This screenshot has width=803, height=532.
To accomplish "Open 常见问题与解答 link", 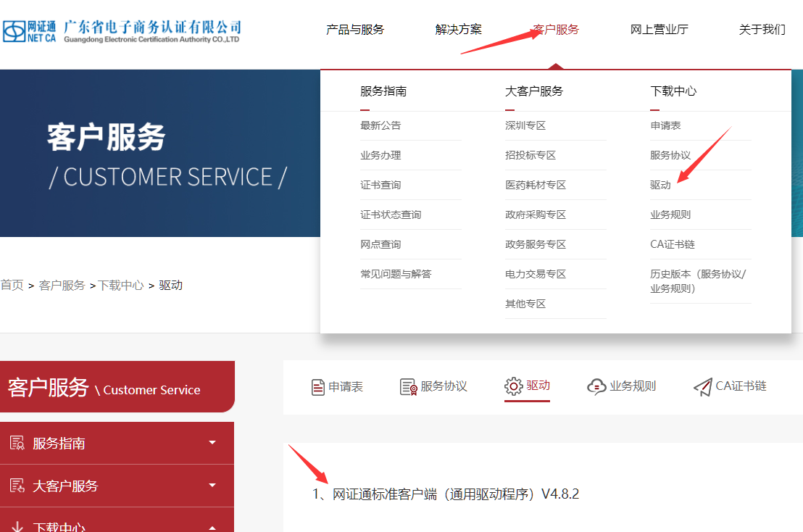I will click(x=396, y=274).
